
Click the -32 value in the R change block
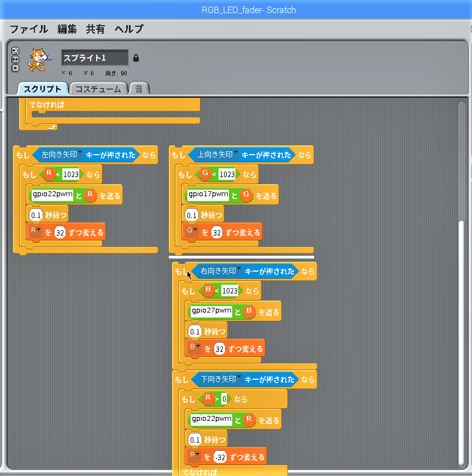click(x=220, y=457)
